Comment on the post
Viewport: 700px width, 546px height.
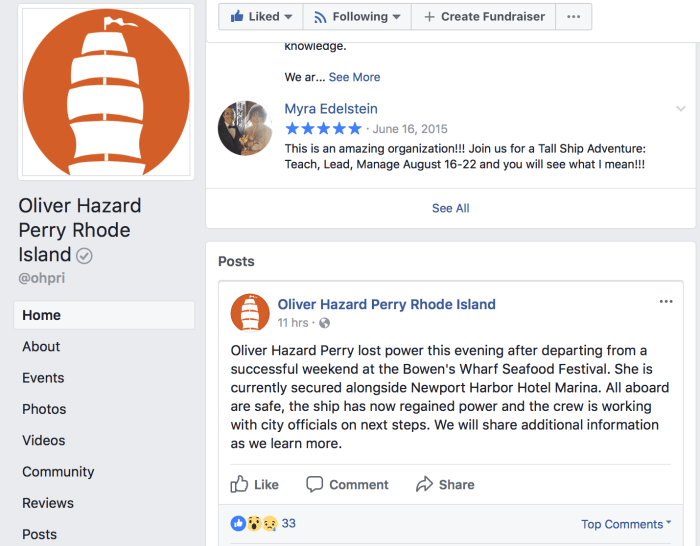[347, 484]
